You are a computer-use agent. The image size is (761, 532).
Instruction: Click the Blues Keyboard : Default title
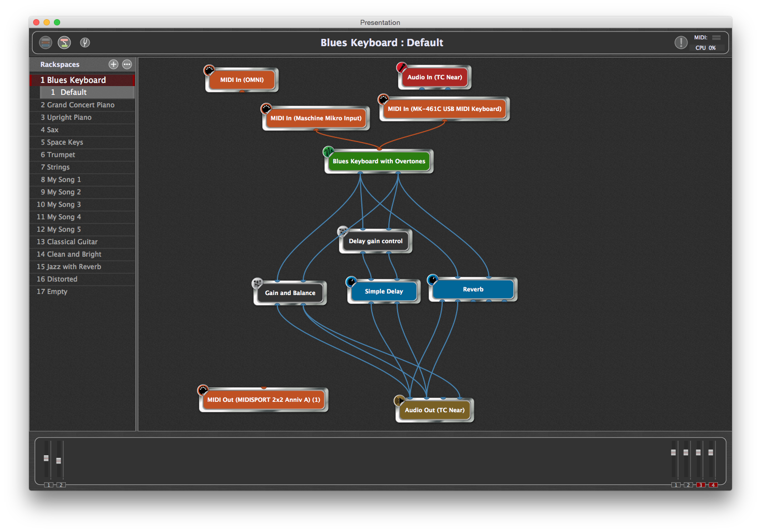(x=382, y=43)
